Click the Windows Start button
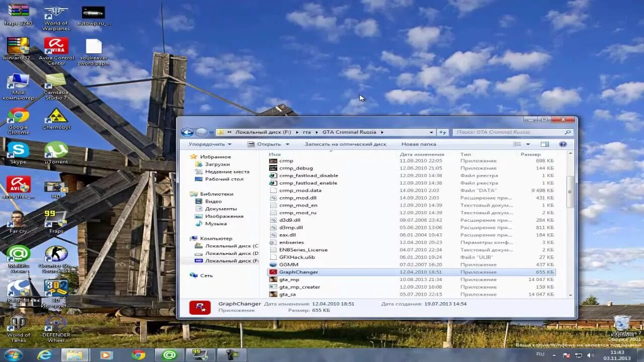This screenshot has width=644, height=362. [13, 355]
